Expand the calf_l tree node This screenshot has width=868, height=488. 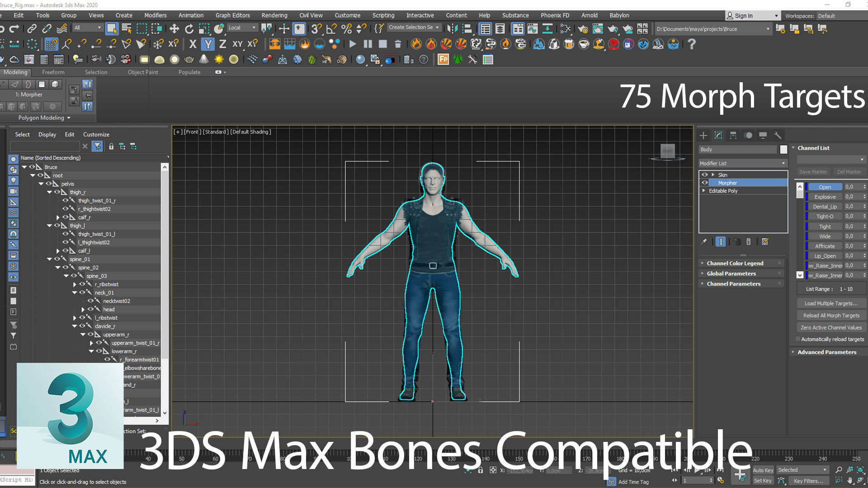58,251
